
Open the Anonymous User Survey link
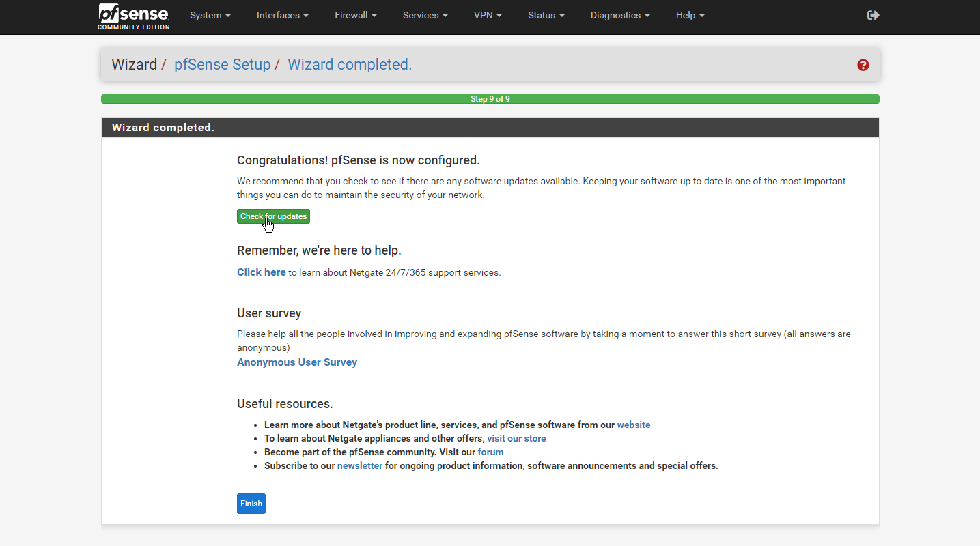pos(297,362)
